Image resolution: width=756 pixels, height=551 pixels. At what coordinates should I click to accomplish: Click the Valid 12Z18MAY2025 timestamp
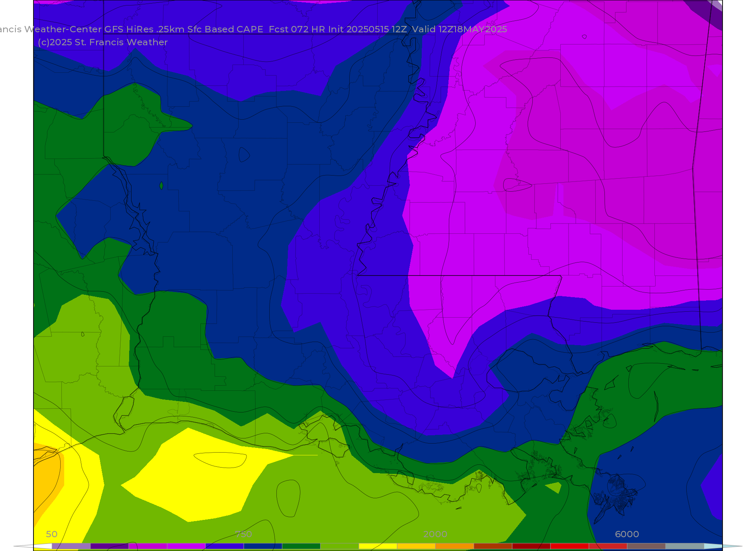(460, 29)
